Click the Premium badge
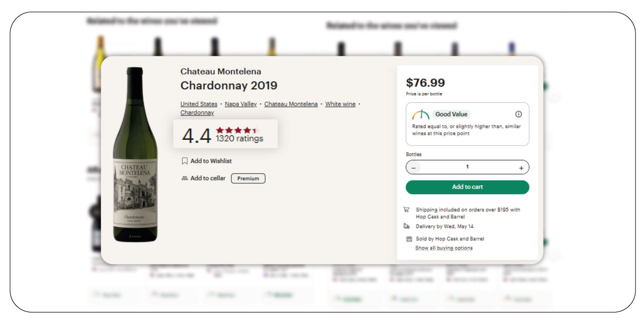Viewport: 644px width, 320px height. pos(248,178)
